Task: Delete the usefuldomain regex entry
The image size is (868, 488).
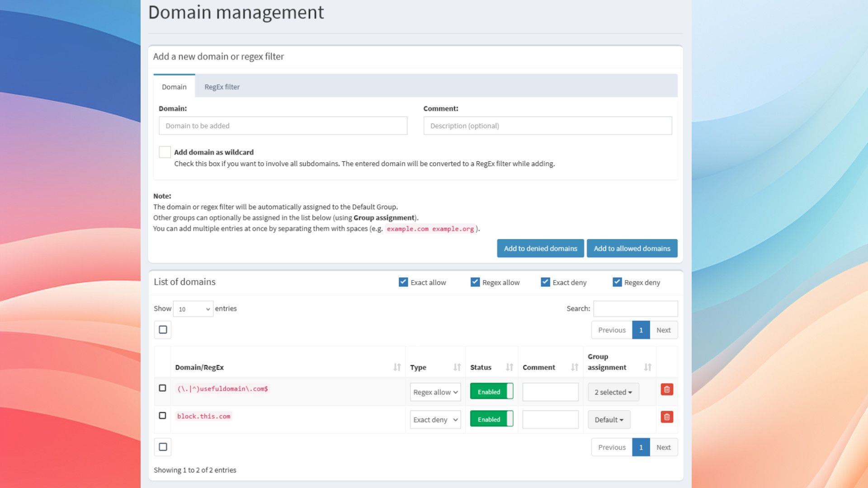Action: pyautogui.click(x=667, y=389)
